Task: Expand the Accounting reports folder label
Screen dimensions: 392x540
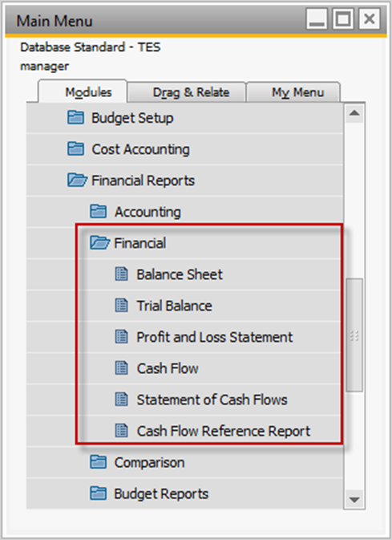Action: click(x=148, y=212)
